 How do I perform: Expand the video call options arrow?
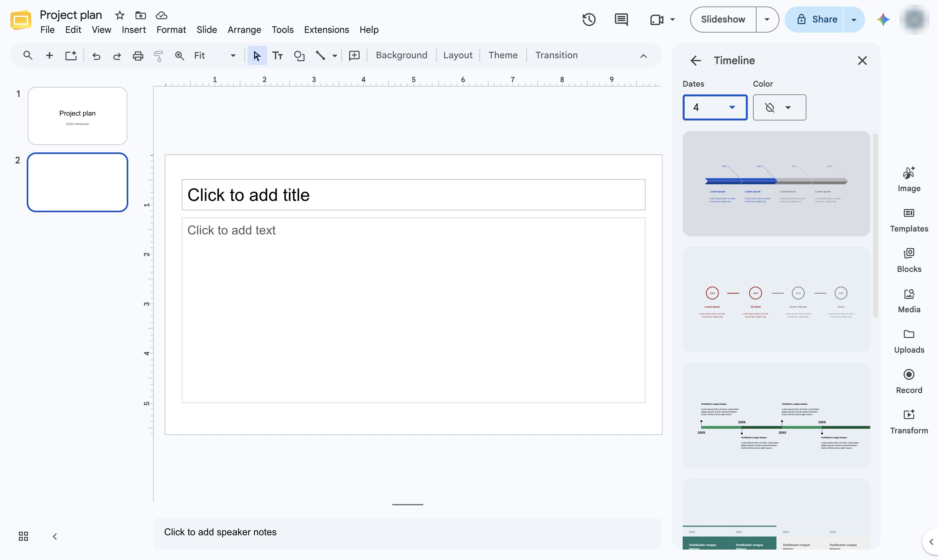672,19
